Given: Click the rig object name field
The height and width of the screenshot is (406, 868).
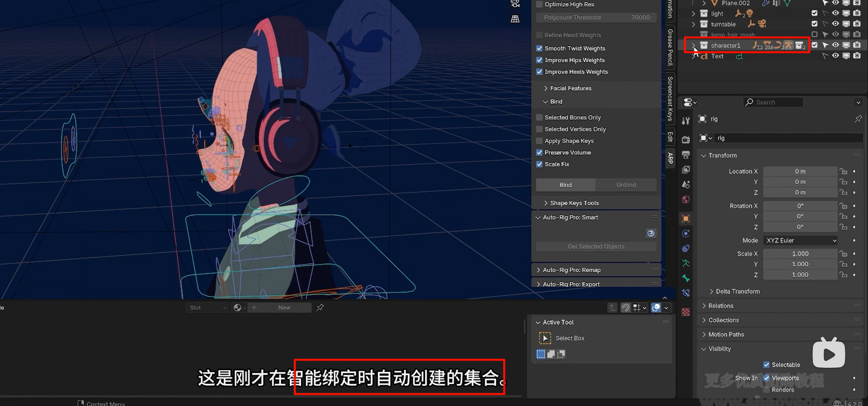Looking at the screenshot, I should tap(789, 138).
